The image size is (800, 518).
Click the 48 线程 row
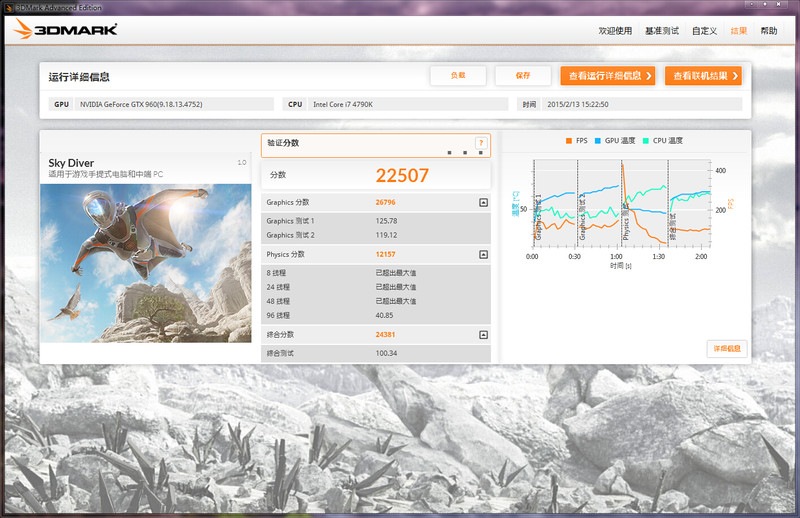(376, 301)
